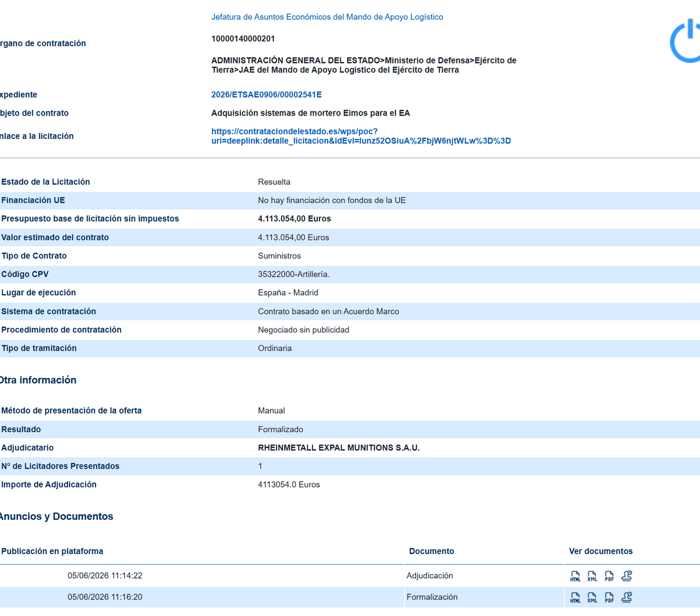Open the XML document for Formalización
Screen dimensions: 700x616
592,597
